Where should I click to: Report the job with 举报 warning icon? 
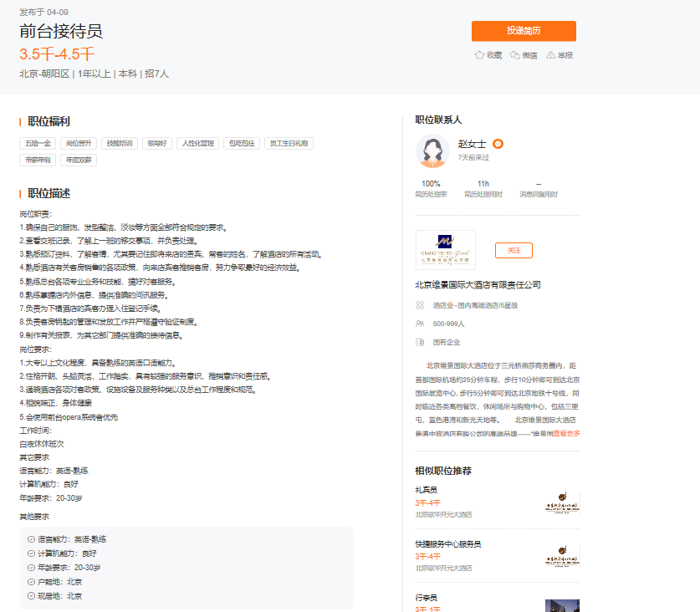tap(550, 55)
